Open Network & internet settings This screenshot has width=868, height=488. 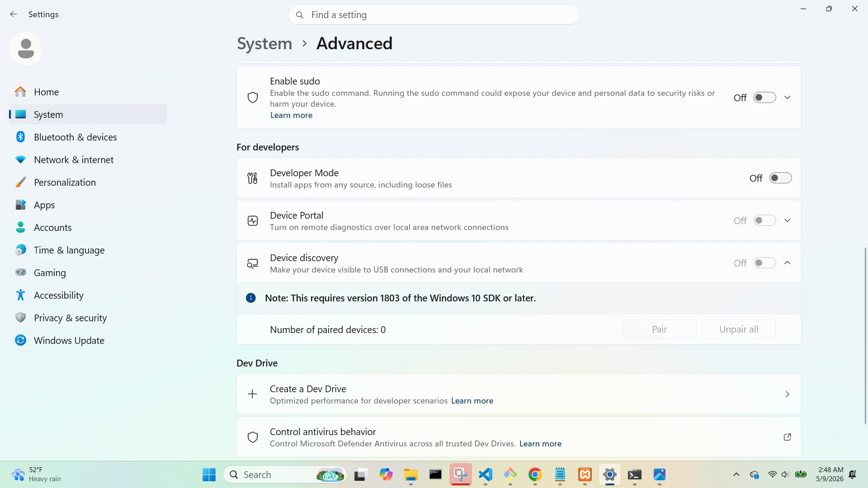pyautogui.click(x=88, y=160)
